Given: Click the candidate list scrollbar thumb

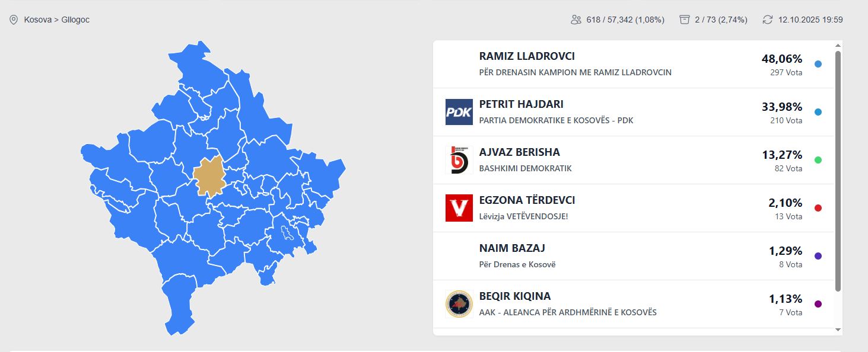Looking at the screenshot, I should click(x=838, y=171).
